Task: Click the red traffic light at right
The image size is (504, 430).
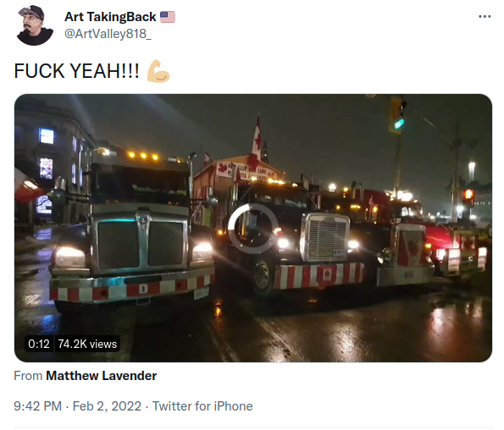Action: pos(468,195)
